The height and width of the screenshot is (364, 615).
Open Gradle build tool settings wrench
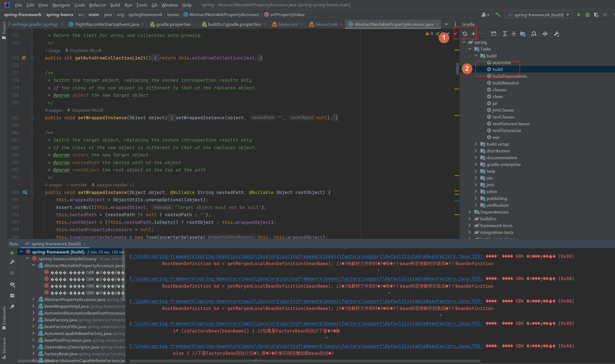pos(557,34)
